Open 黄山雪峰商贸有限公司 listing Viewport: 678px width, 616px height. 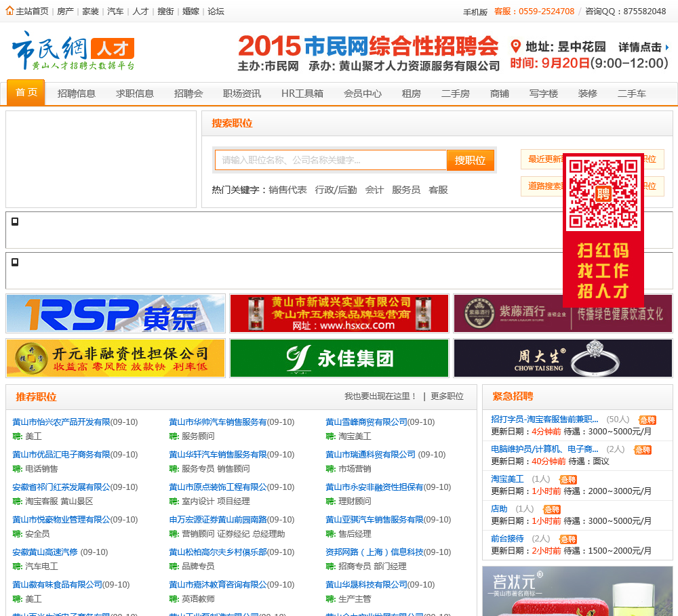[366, 422]
